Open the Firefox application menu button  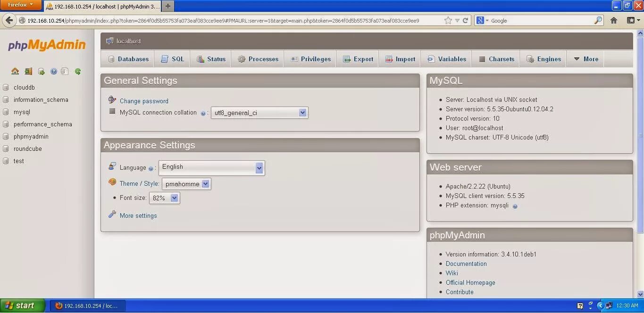pyautogui.click(x=21, y=5)
